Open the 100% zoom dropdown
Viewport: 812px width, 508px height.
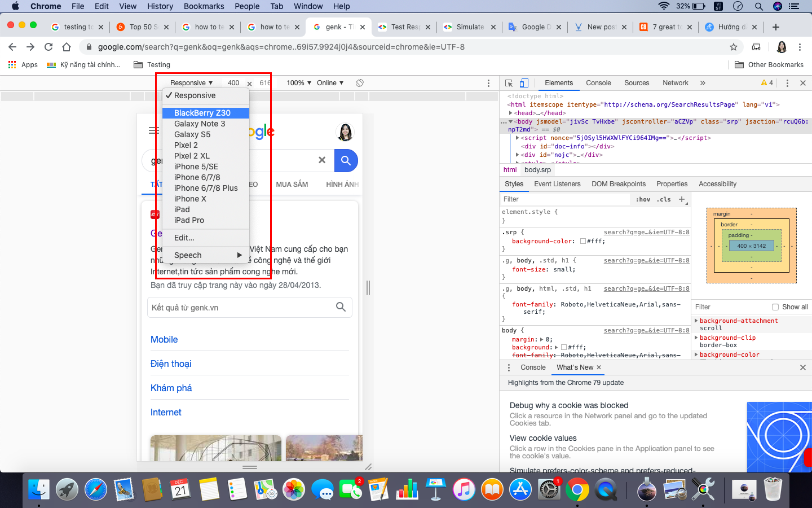[299, 83]
